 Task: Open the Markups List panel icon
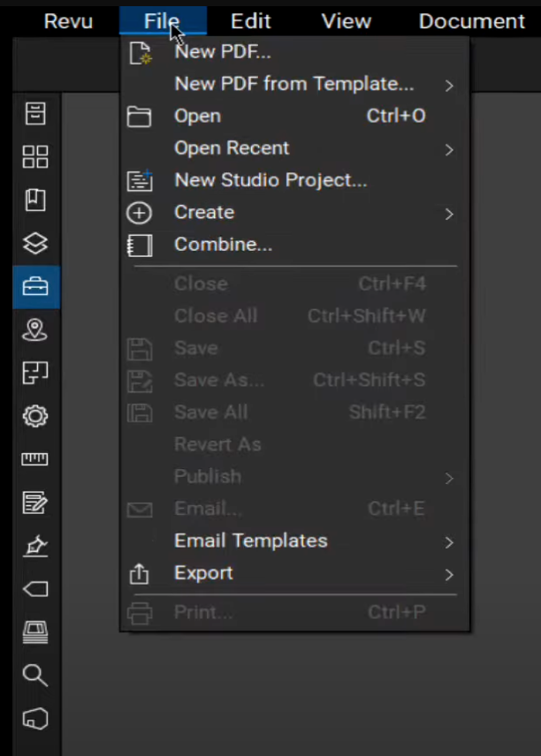tap(35, 503)
